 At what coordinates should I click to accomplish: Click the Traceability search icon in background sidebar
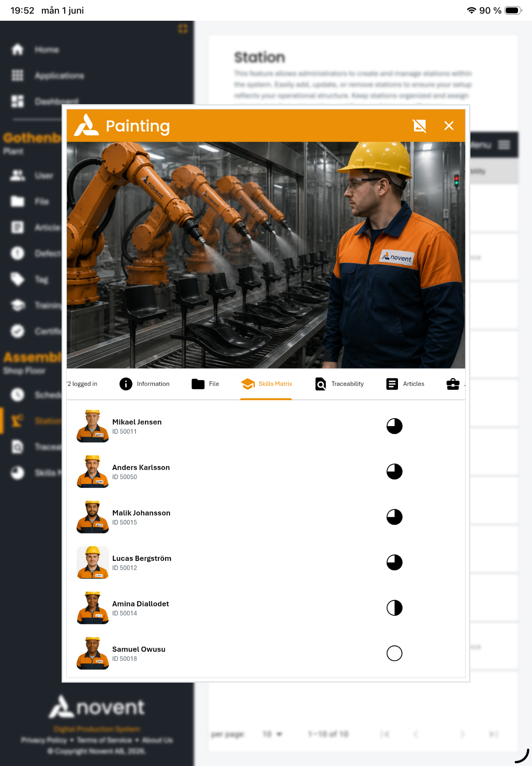click(x=18, y=447)
